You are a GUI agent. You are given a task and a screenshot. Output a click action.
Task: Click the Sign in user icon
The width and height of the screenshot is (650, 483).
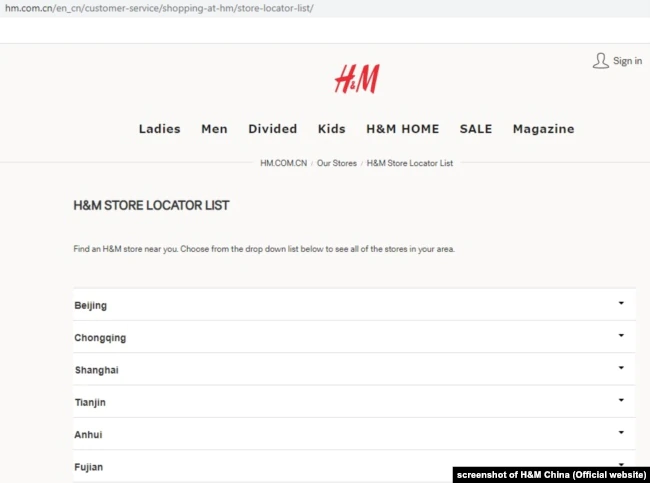[x=600, y=61]
